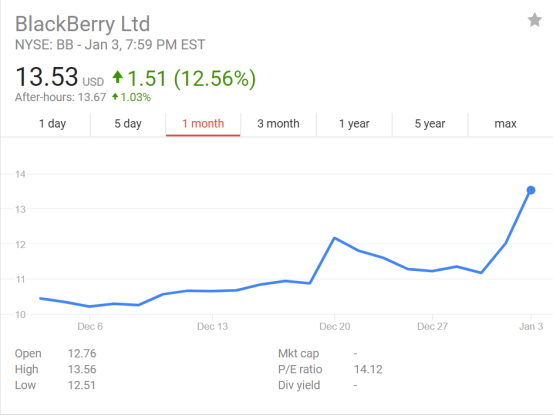Click the BlackBerry Ltd title
The height and width of the screenshot is (415, 554).
coord(83,24)
